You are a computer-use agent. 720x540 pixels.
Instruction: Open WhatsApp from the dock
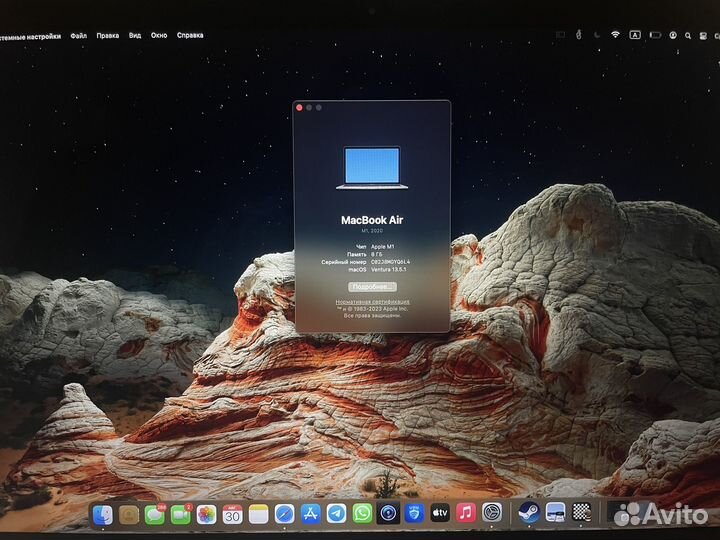pyautogui.click(x=362, y=513)
